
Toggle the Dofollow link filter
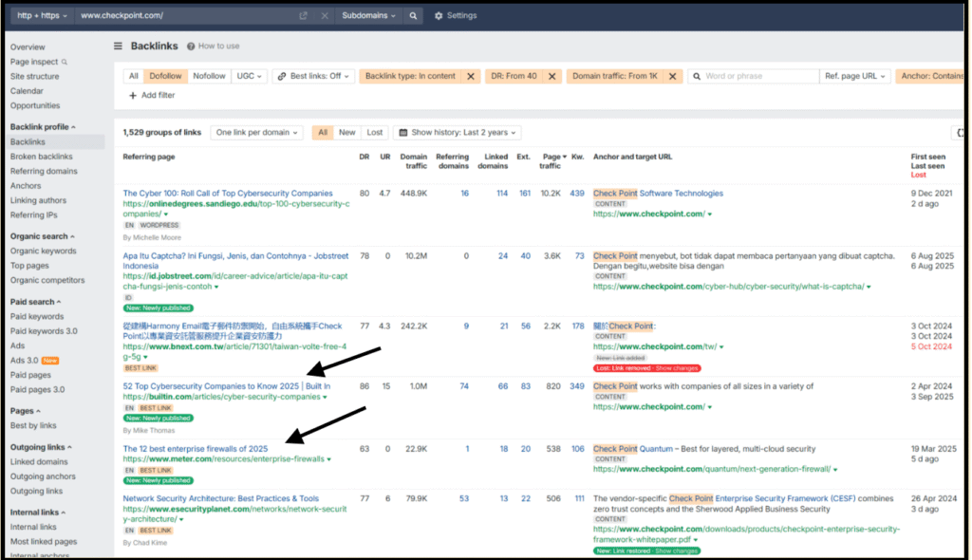click(x=165, y=76)
